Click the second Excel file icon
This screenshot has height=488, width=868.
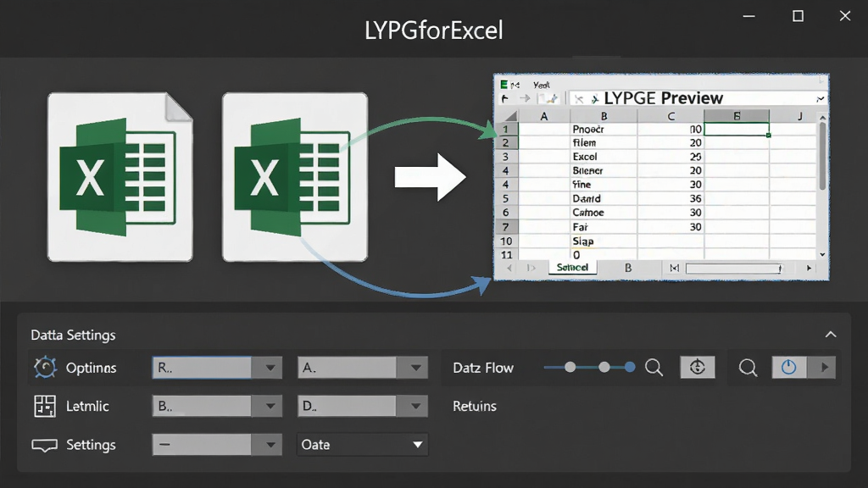pyautogui.click(x=294, y=177)
